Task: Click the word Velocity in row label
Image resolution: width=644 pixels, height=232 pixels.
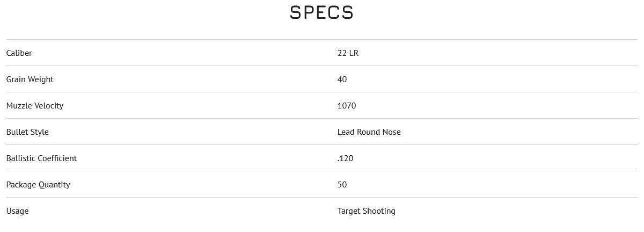Action: (x=49, y=106)
